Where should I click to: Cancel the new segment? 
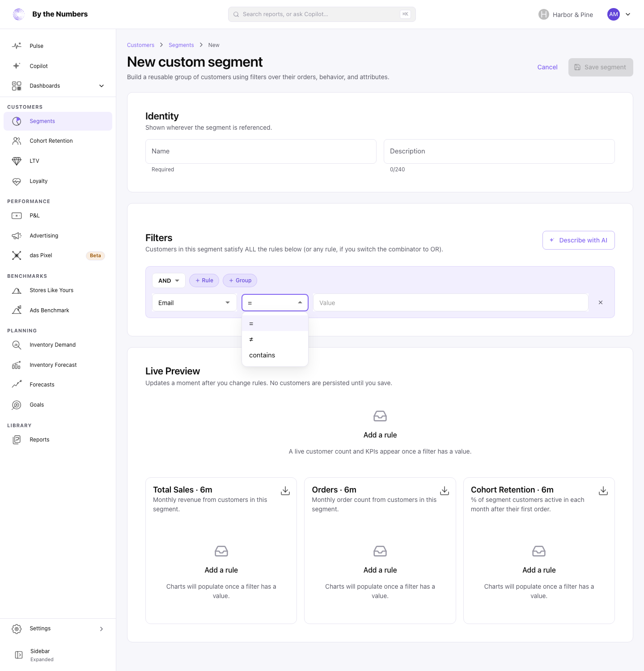547,67
